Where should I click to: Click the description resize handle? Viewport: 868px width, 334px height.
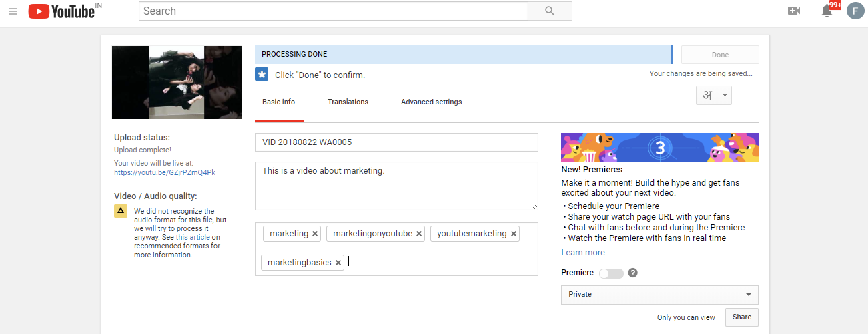pos(534,206)
